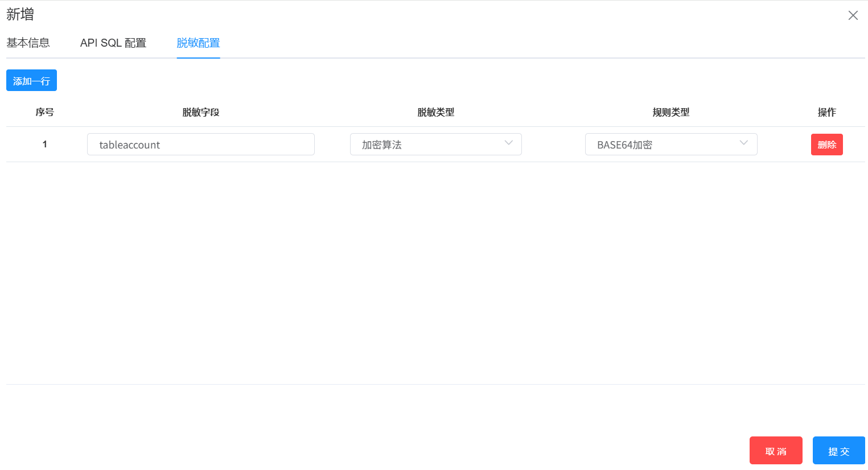Image resolution: width=868 pixels, height=470 pixels.
Task: Open the 加密算法 脱敏类型 dropdown
Action: [x=427, y=145]
